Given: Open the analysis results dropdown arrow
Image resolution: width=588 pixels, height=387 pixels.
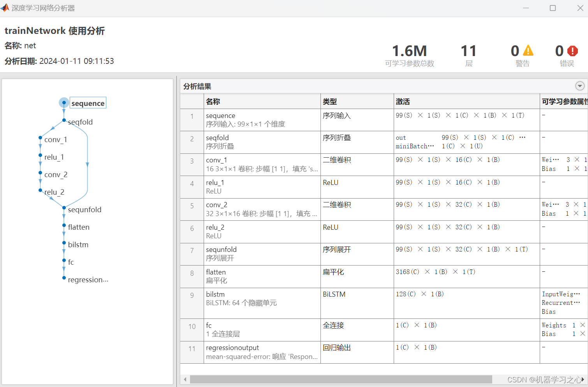Looking at the screenshot, I should (x=579, y=86).
